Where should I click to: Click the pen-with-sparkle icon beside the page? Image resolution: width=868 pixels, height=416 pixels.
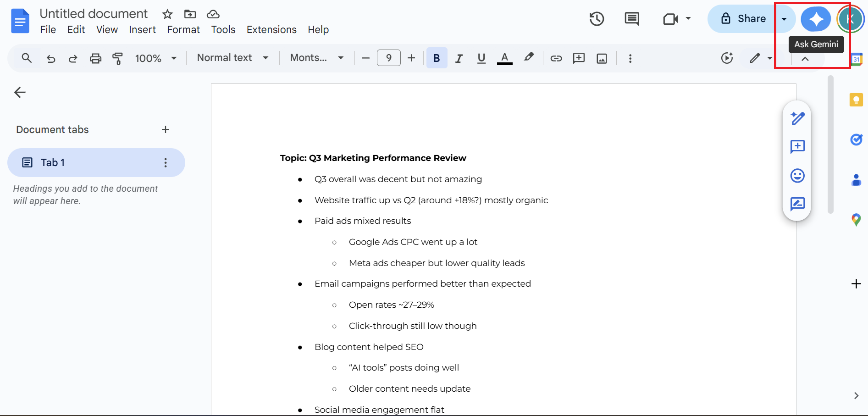(x=797, y=118)
